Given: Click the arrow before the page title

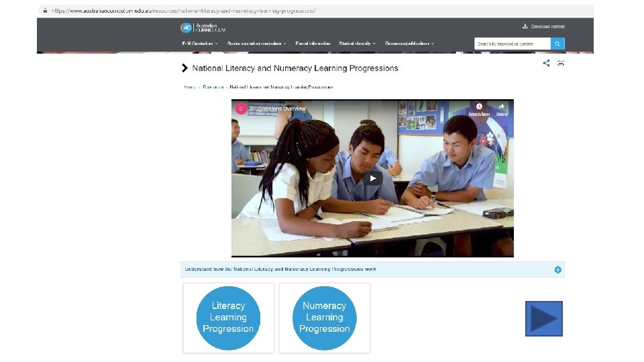Looking at the screenshot, I should pyautogui.click(x=185, y=68).
